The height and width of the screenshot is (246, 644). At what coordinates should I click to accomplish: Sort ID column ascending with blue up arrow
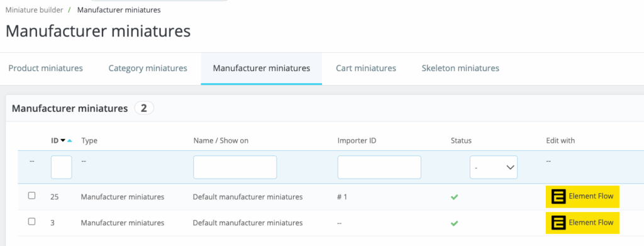69,140
